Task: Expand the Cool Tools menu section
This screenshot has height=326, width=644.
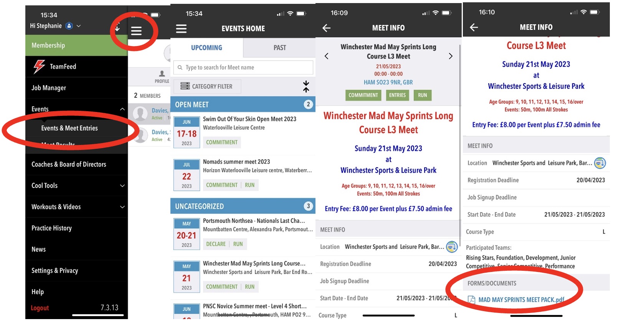Action: point(122,186)
